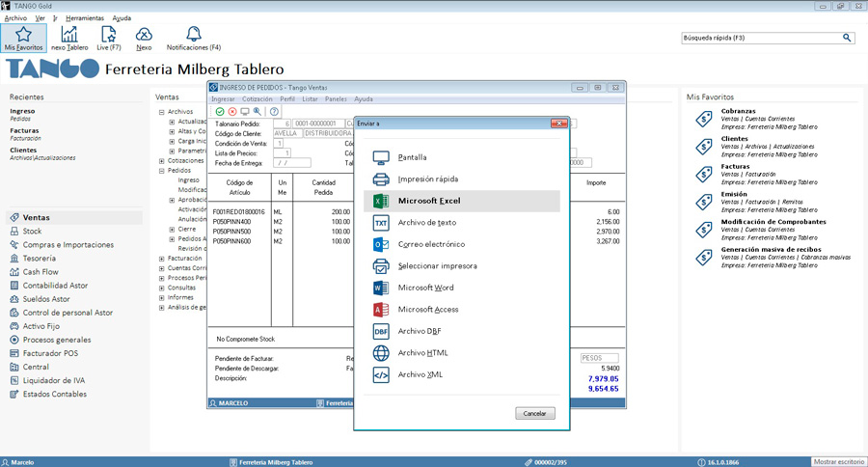Click the quick search magnifier icon
Screen dimensions: 868x467
(x=847, y=38)
